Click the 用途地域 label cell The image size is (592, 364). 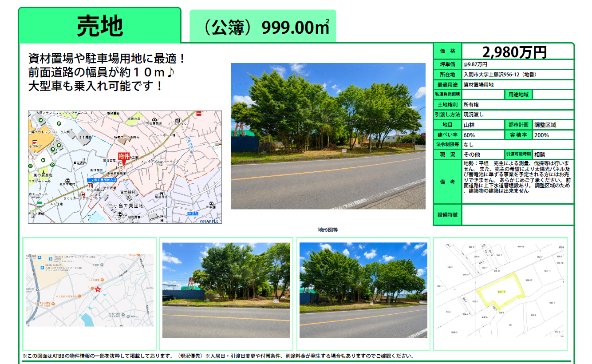(x=518, y=95)
